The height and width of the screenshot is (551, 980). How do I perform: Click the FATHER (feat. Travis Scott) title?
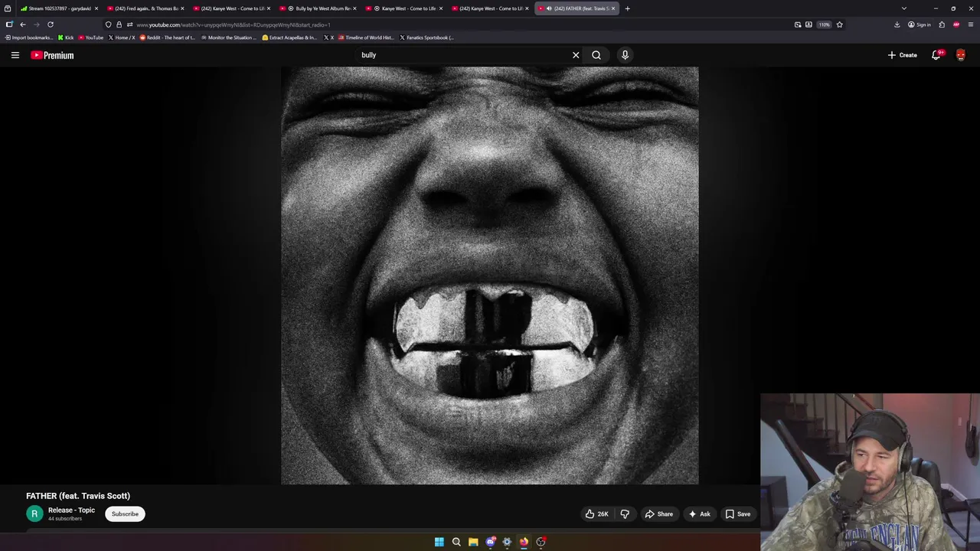[x=78, y=496]
